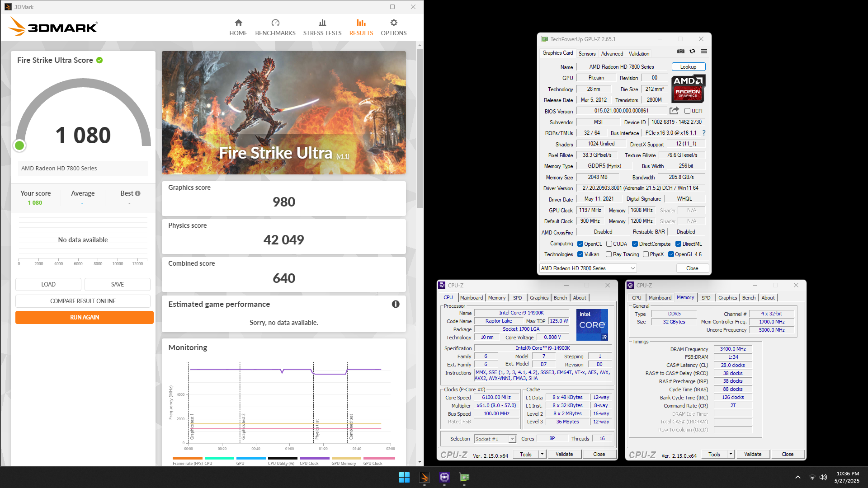Toggle the PhysX checkbox in GPU-Z
The height and width of the screenshot is (488, 868).
[x=646, y=254]
